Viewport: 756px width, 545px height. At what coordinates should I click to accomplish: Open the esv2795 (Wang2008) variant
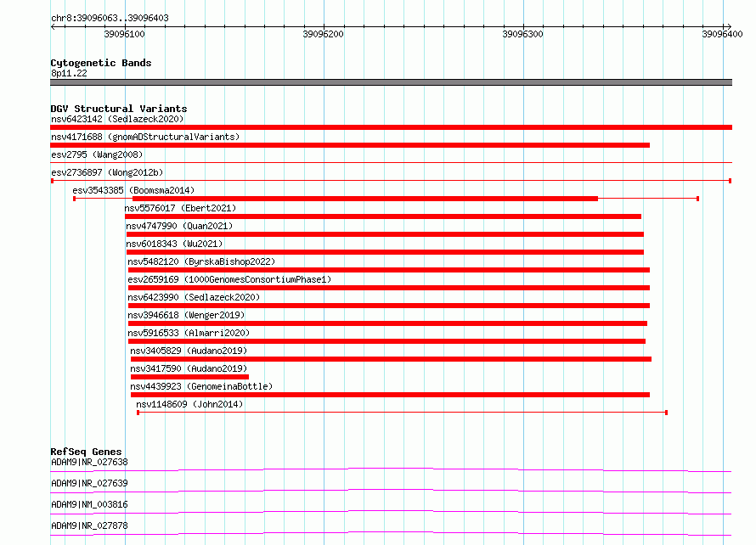[97, 155]
